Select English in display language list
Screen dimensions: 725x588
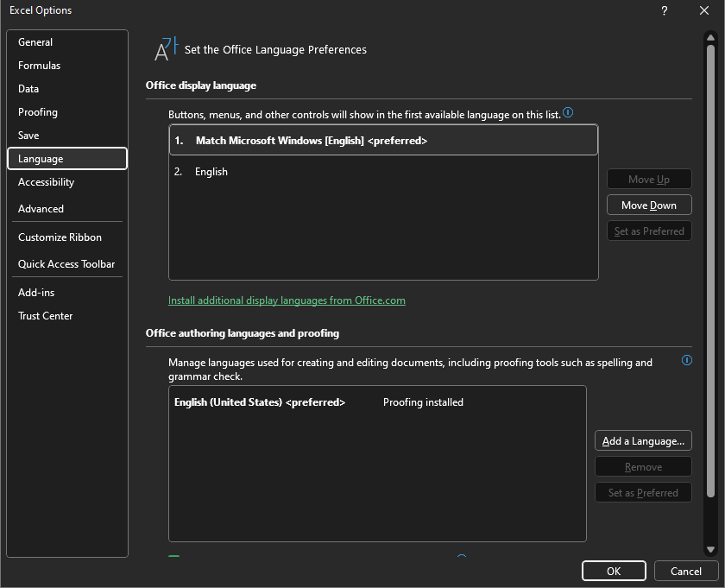pos(383,172)
